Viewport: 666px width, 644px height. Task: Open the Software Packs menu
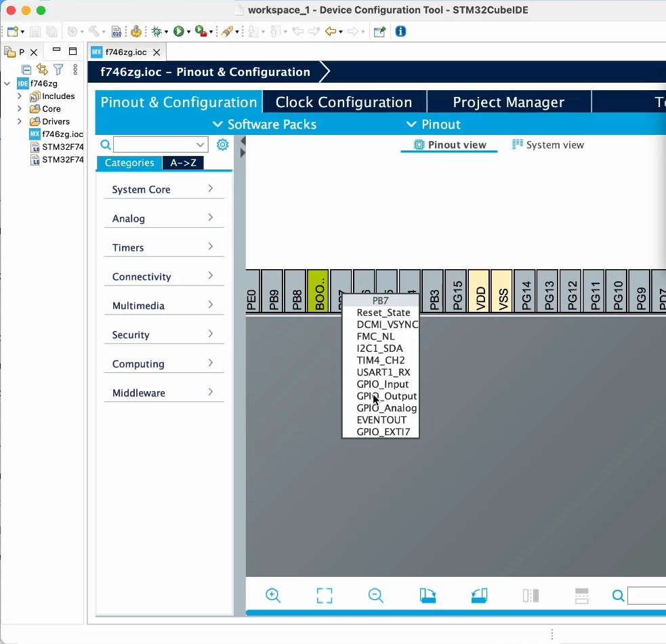(264, 124)
